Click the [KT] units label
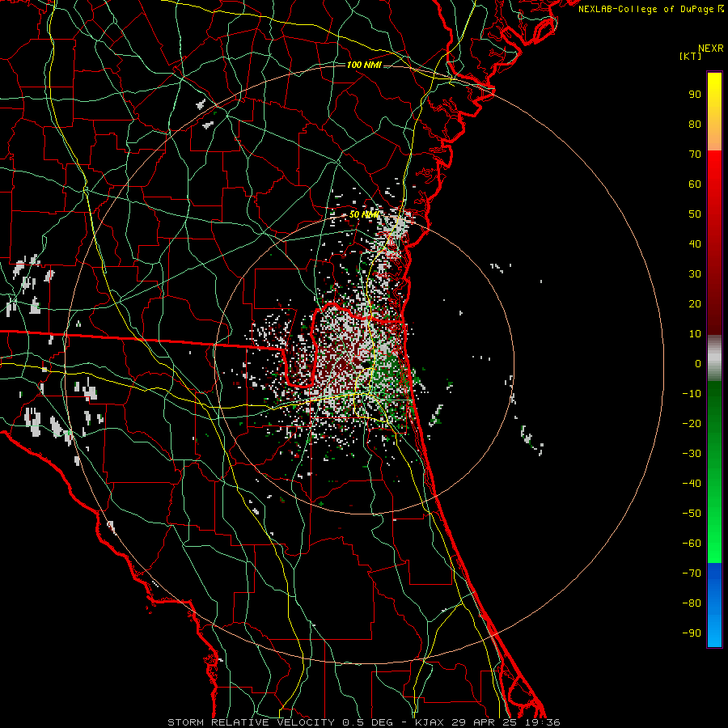Image resolution: width=728 pixels, height=728 pixels. 691,56
